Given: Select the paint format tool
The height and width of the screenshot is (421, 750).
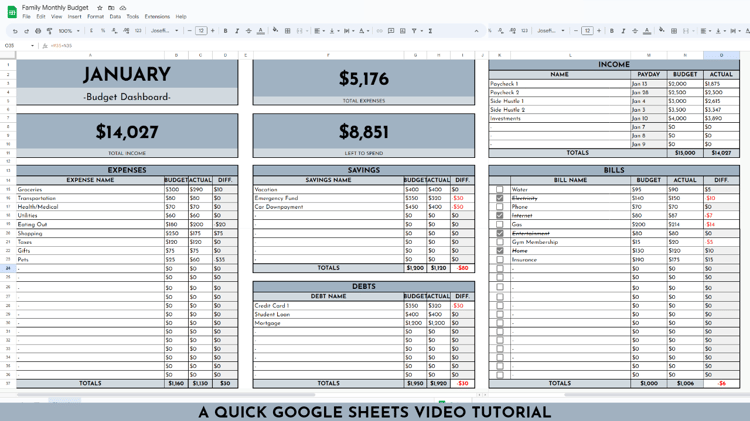Looking at the screenshot, I should (49, 31).
